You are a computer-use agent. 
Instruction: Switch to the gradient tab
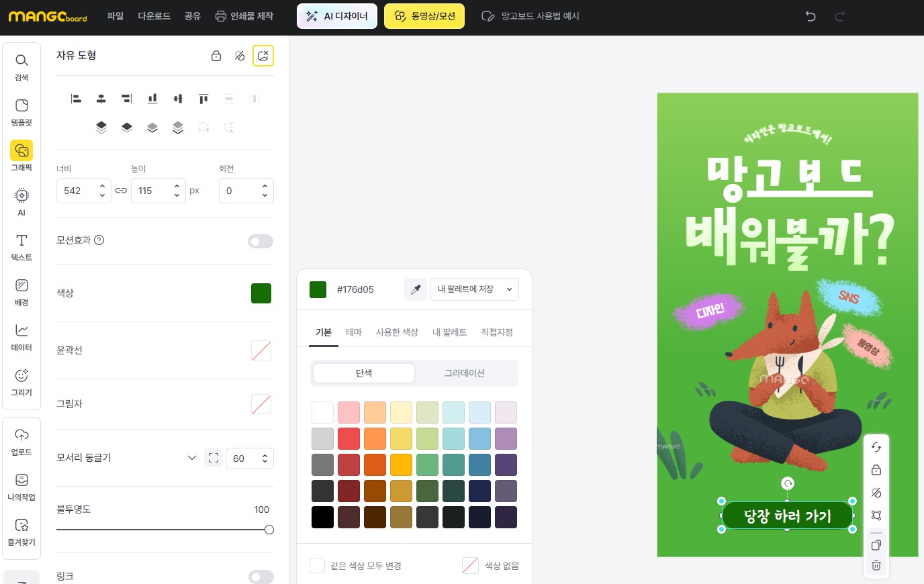coord(464,373)
